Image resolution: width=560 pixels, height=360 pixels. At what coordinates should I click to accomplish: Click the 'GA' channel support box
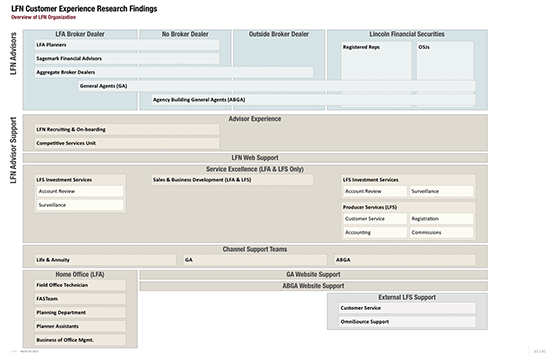tap(255, 260)
